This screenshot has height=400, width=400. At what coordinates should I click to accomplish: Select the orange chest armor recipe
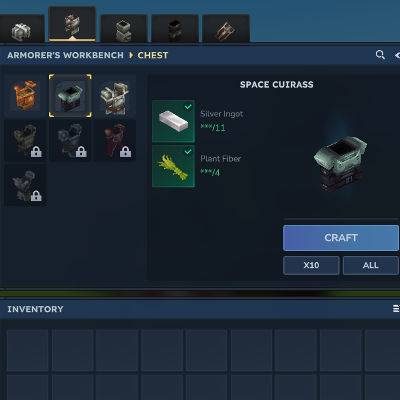tap(25, 95)
